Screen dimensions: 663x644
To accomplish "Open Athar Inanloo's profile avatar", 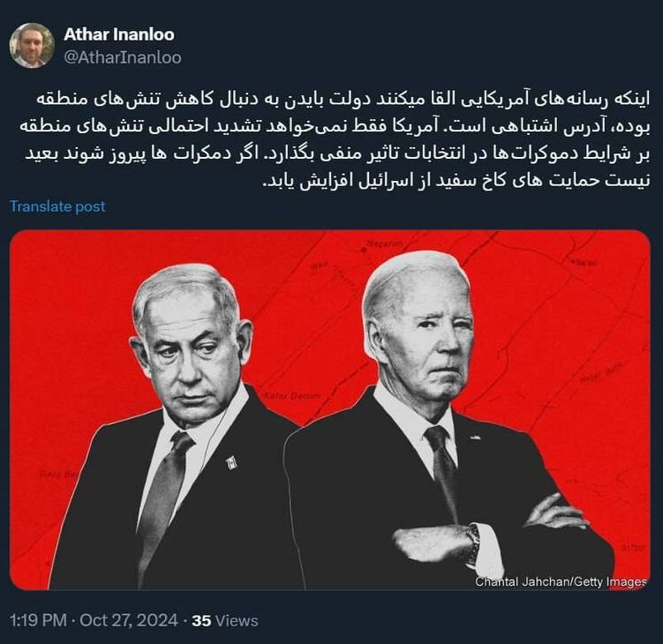I will coord(32,46).
